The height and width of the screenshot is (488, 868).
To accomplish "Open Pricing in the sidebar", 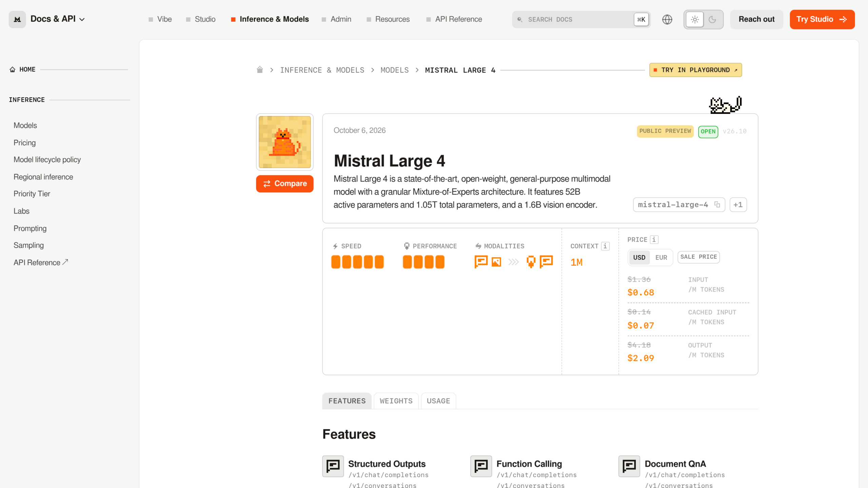I will pos(24,143).
